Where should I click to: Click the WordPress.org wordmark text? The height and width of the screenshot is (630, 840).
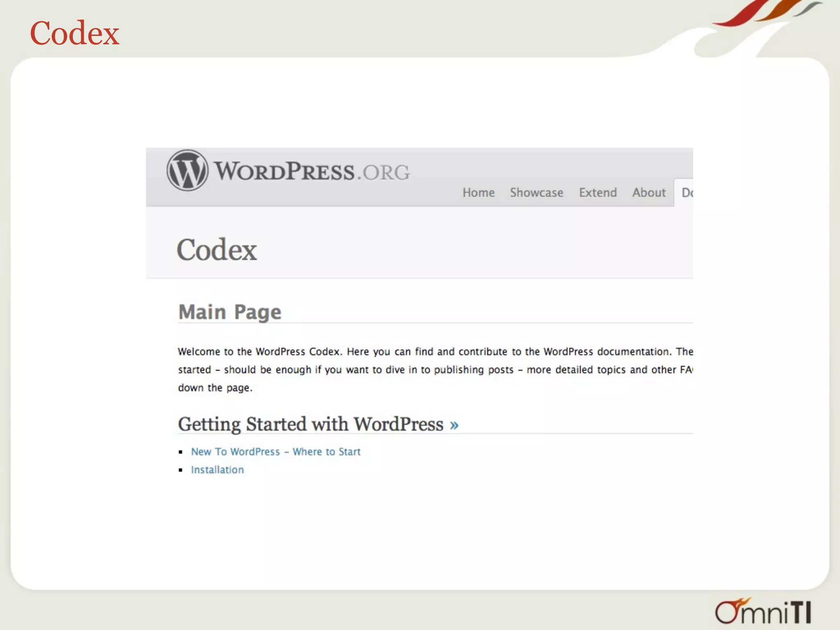click(312, 171)
